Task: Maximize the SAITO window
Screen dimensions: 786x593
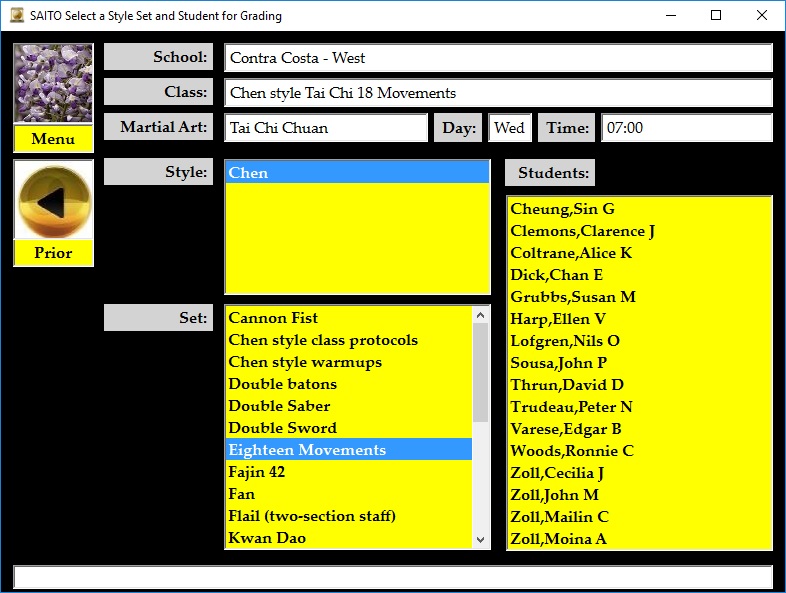Action: click(716, 16)
